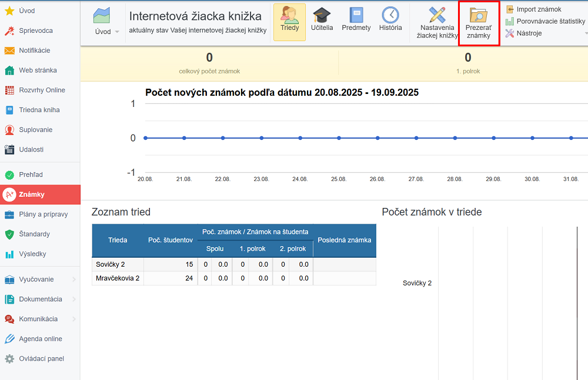
Task: Open Učitelia with graduation cap icon
Action: click(x=322, y=22)
